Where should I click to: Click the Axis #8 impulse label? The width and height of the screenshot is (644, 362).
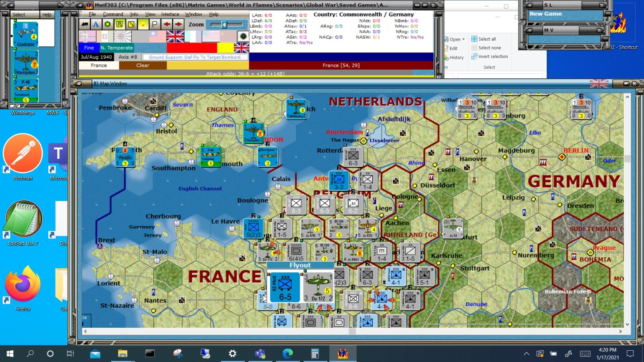point(128,57)
